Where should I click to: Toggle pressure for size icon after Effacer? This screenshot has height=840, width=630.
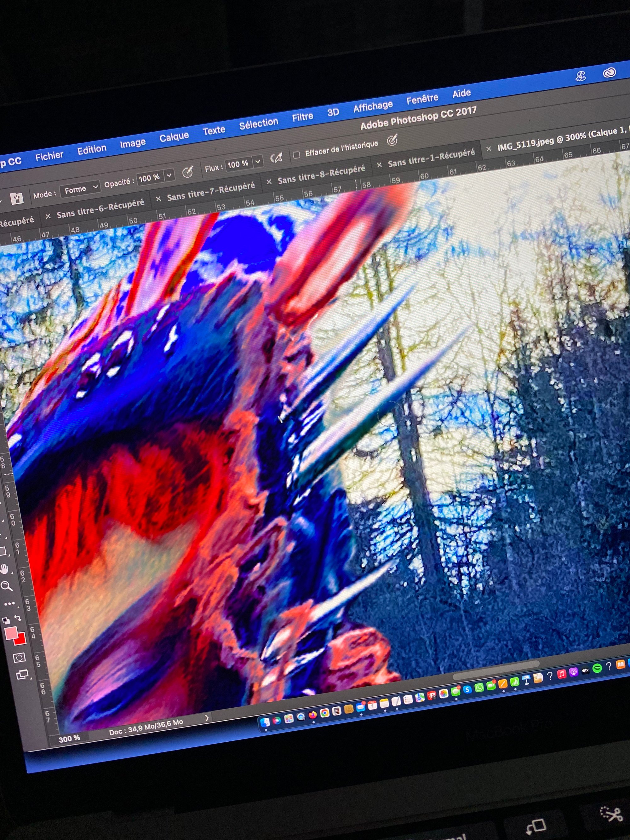pos(392,141)
